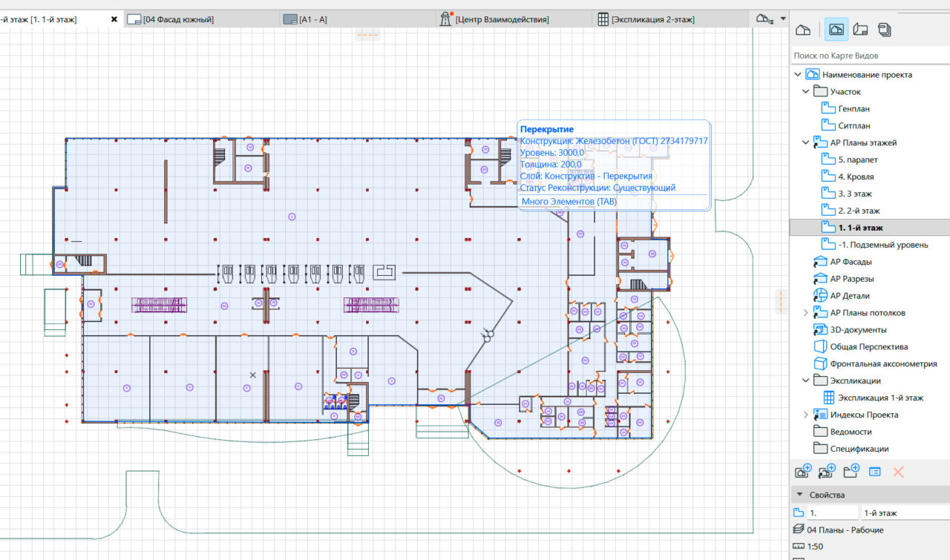Image resolution: width=950 pixels, height=560 pixels.
Task: Open the Publisher Sets navigator icon
Action: pyautogui.click(x=885, y=30)
